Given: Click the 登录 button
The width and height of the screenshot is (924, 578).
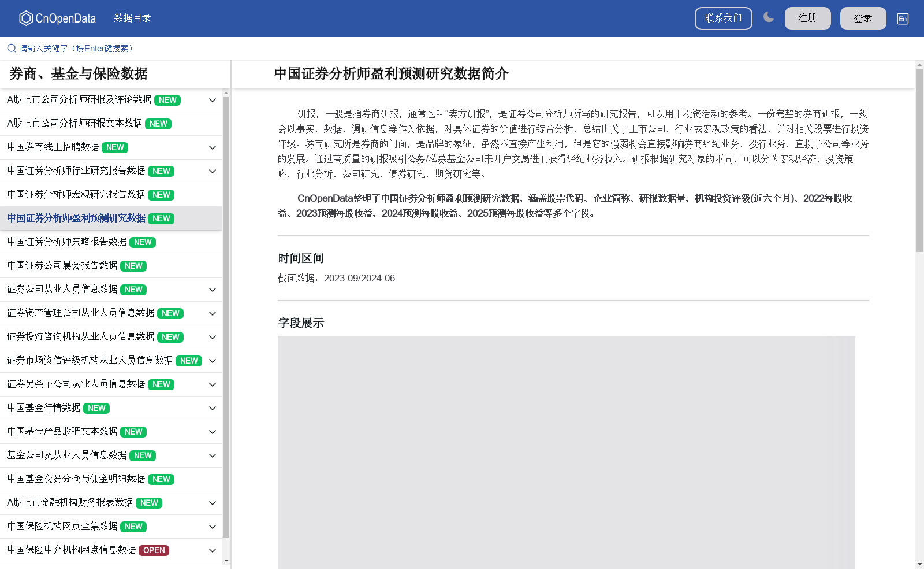Looking at the screenshot, I should 863,18.
